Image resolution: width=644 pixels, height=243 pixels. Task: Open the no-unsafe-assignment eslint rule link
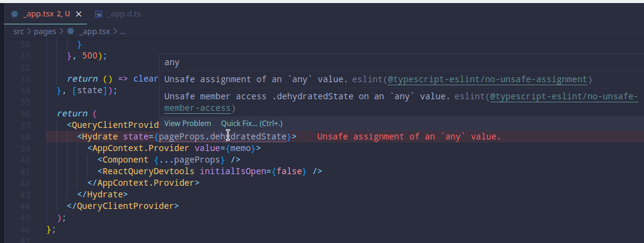[x=487, y=79]
